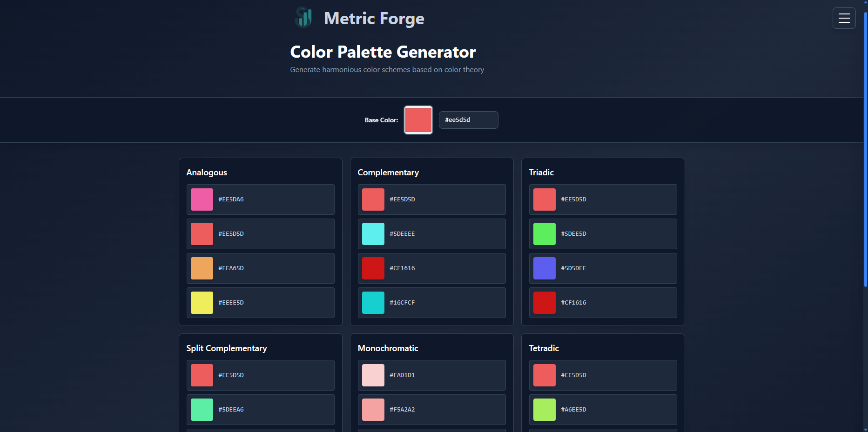Click the blue #5D5DEE color swatch
868x432 pixels.
[545, 268]
